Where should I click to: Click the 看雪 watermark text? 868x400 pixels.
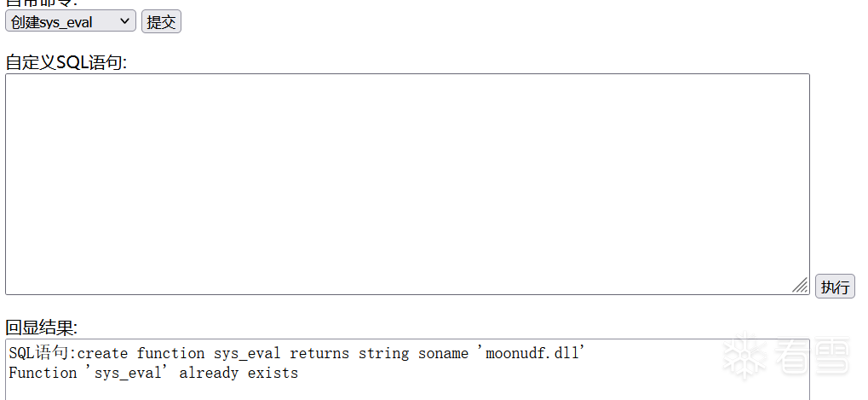pyautogui.click(x=803, y=354)
